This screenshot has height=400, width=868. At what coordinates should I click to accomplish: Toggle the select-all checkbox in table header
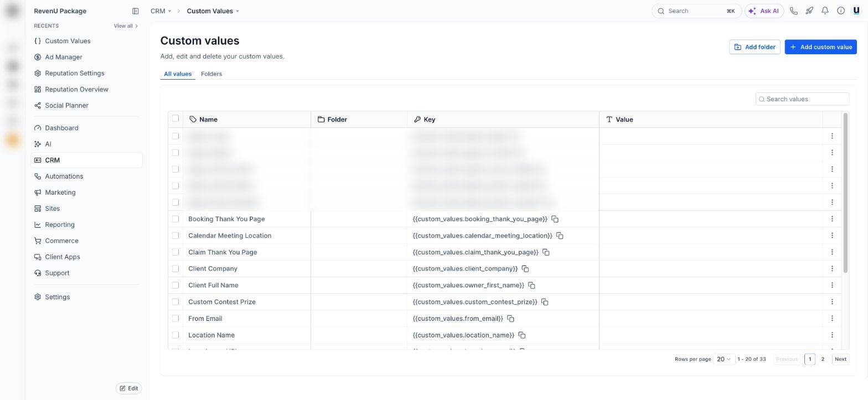pyautogui.click(x=175, y=118)
